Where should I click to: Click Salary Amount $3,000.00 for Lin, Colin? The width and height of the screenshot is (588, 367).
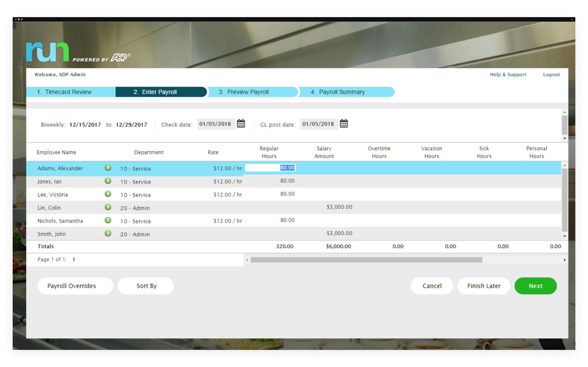(x=339, y=207)
